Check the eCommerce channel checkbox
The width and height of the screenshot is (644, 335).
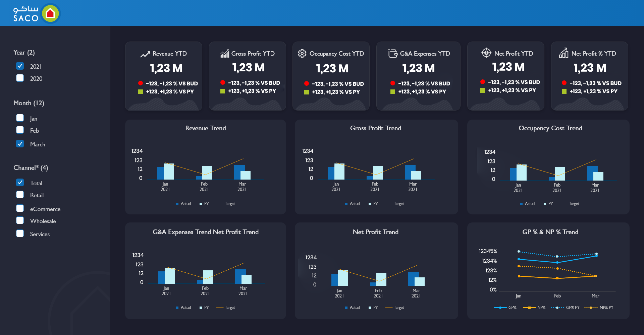coord(20,208)
